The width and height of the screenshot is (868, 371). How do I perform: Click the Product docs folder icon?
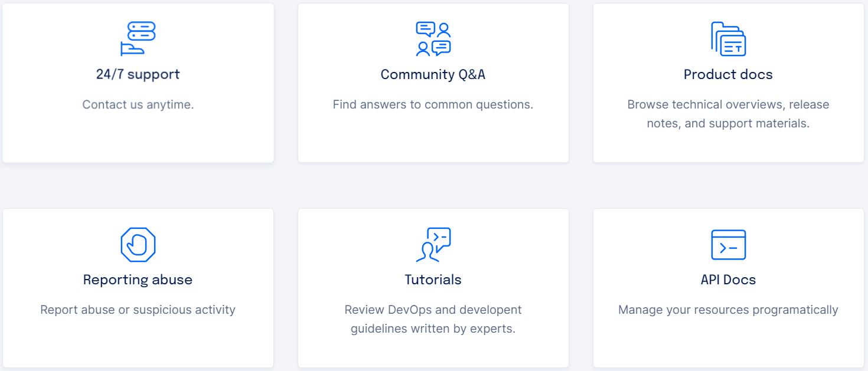click(x=728, y=37)
